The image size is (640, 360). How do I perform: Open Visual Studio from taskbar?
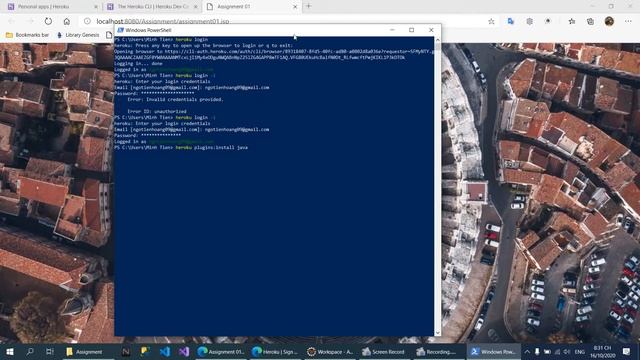[184, 351]
